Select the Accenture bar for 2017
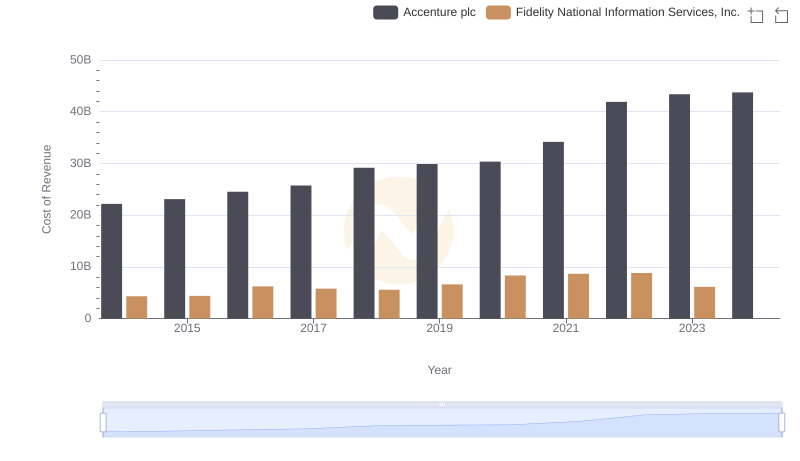This screenshot has width=800, height=461. (301, 252)
